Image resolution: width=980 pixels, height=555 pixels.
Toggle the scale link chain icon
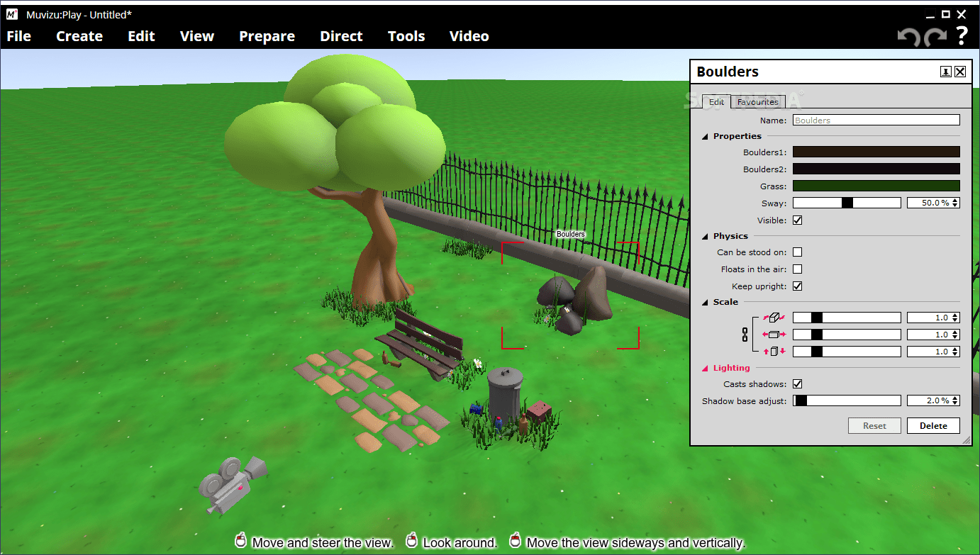[x=745, y=335]
